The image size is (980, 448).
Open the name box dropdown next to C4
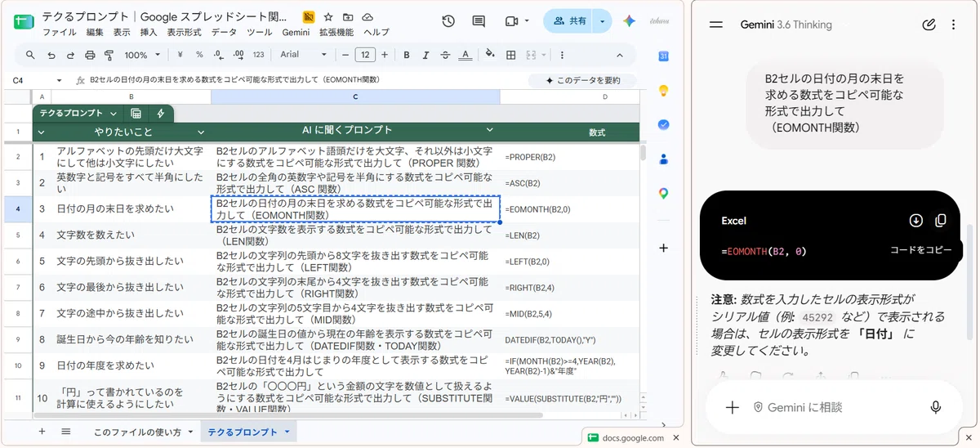(59, 80)
